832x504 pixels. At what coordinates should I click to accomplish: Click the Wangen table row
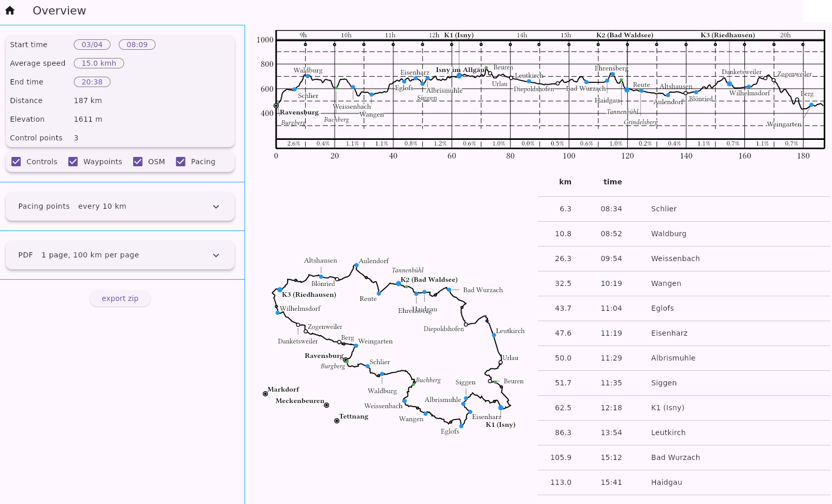coord(684,283)
